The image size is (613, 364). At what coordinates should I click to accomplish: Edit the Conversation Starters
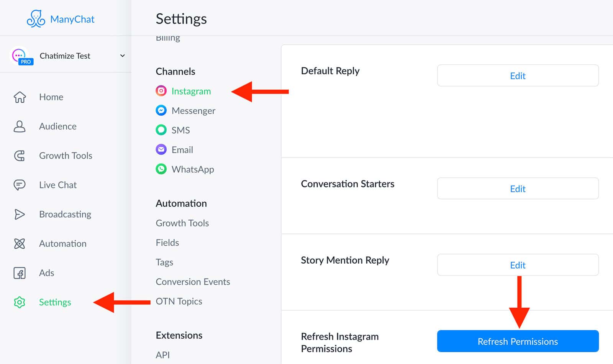click(518, 189)
